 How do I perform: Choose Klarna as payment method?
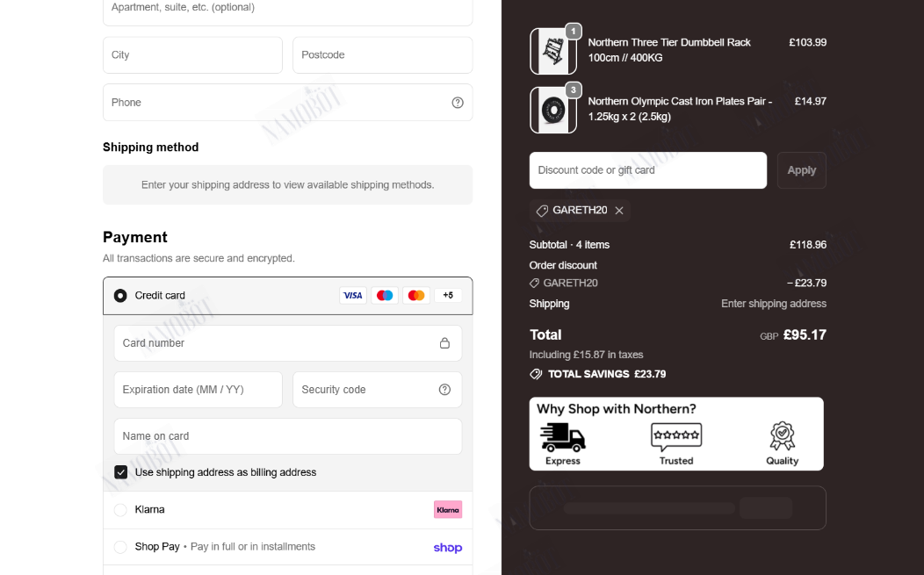(120, 510)
